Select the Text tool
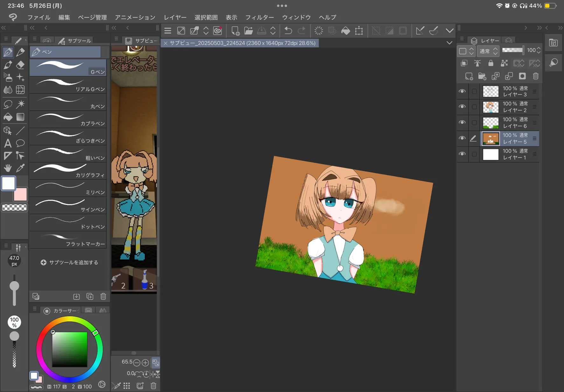 (8, 143)
